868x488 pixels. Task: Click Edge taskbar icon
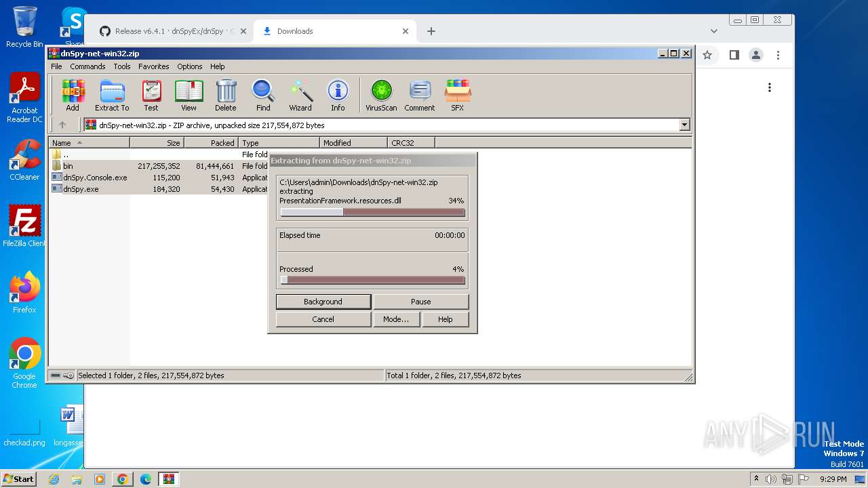(145, 479)
